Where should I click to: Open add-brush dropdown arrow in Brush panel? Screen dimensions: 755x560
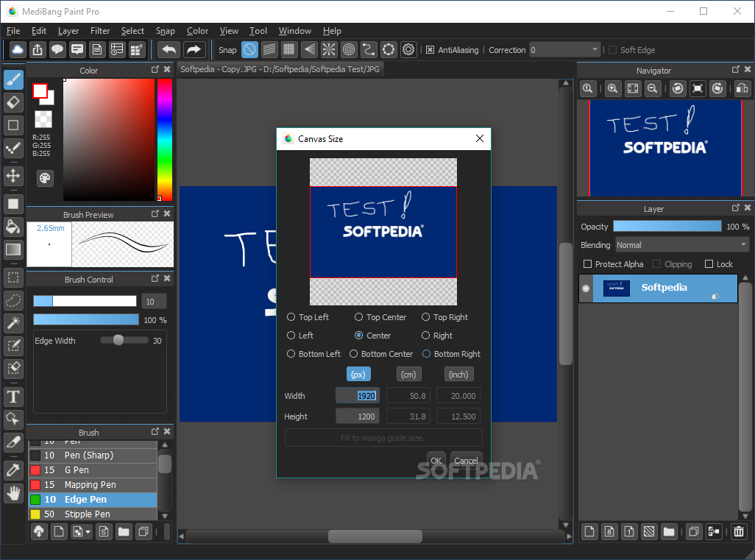(88, 533)
